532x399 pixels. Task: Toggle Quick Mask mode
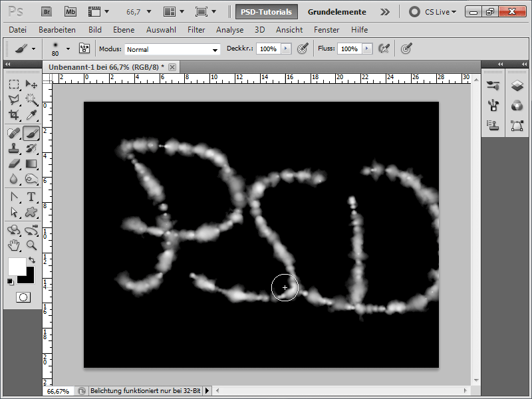[x=23, y=297]
